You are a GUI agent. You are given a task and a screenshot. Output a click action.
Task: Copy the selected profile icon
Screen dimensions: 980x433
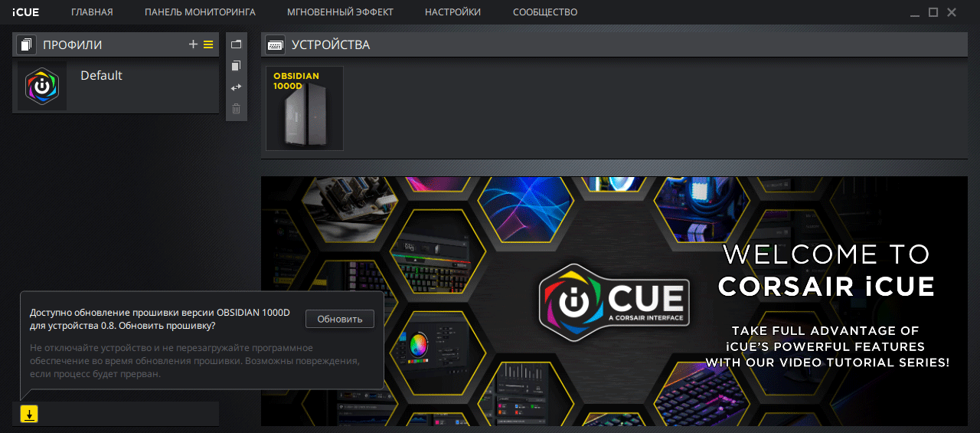pyautogui.click(x=237, y=66)
